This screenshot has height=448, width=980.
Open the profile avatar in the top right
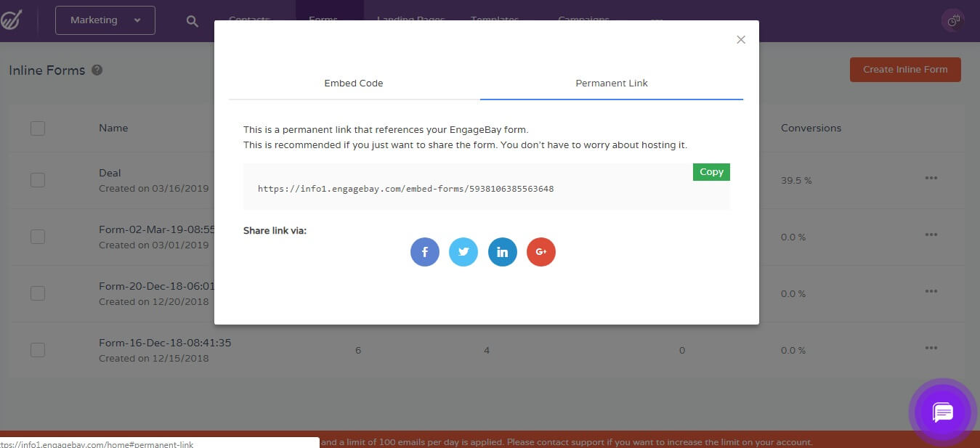click(x=952, y=20)
